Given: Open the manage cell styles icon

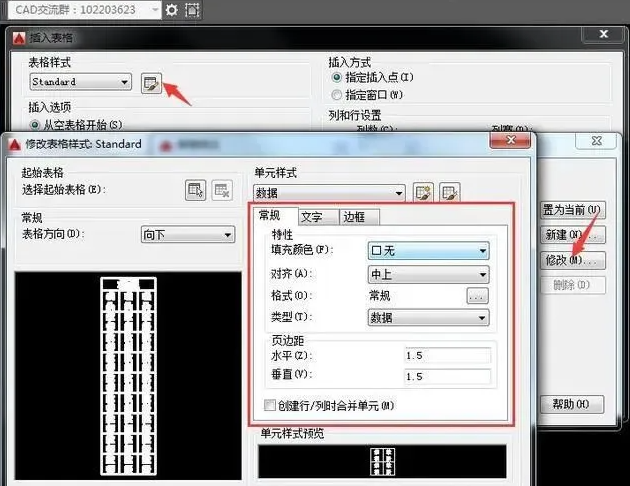Looking at the screenshot, I should click(x=449, y=192).
